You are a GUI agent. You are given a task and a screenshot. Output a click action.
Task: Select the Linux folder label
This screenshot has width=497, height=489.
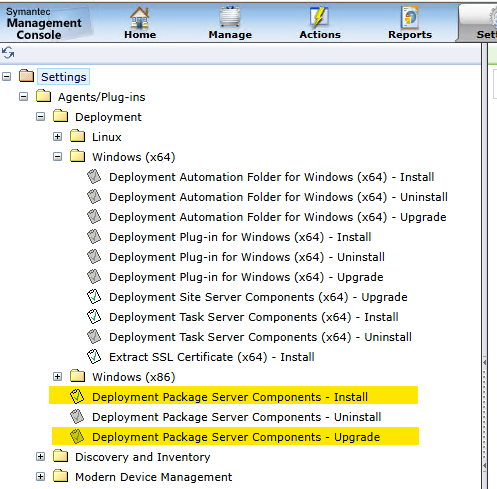click(107, 137)
